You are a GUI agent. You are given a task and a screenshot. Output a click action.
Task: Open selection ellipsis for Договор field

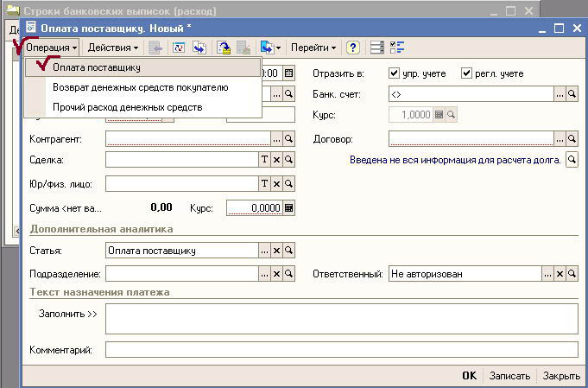pos(560,138)
